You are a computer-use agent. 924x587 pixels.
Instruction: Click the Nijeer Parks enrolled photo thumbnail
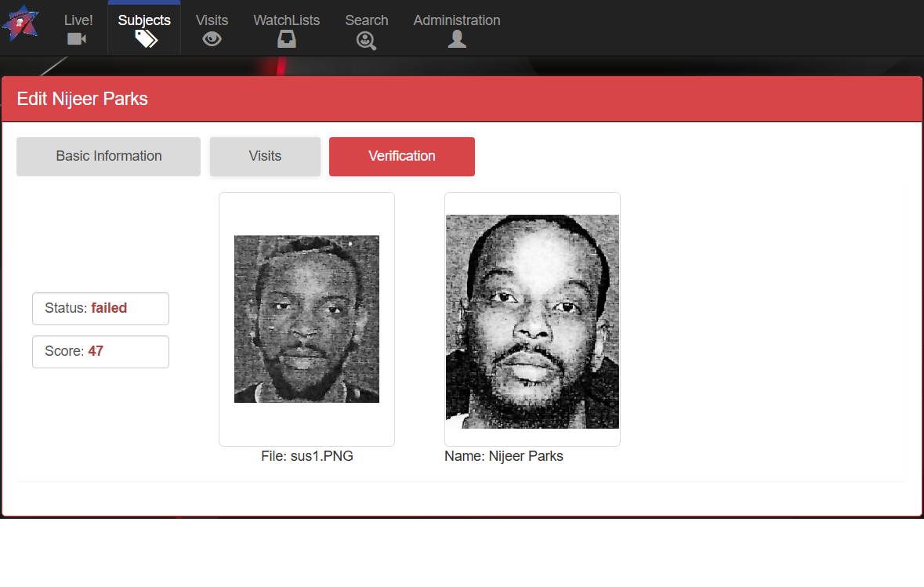pyautogui.click(x=533, y=321)
